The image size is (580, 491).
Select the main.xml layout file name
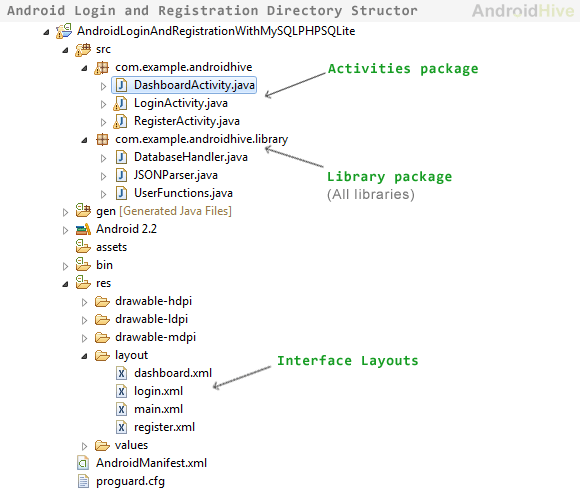158,409
